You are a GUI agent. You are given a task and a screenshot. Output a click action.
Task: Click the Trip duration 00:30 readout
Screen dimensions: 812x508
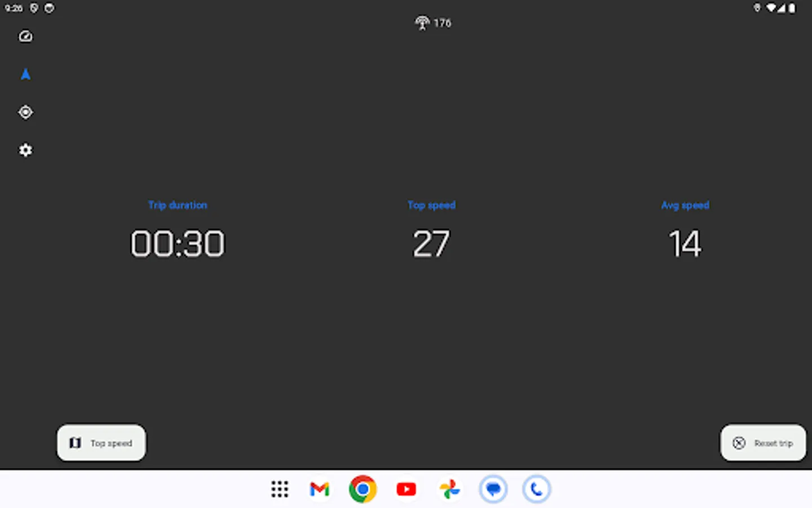[177, 243]
